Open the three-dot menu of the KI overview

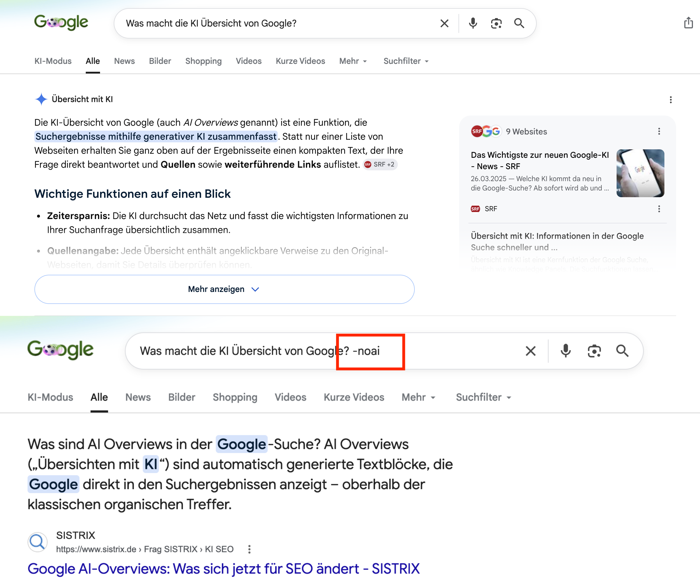(671, 100)
